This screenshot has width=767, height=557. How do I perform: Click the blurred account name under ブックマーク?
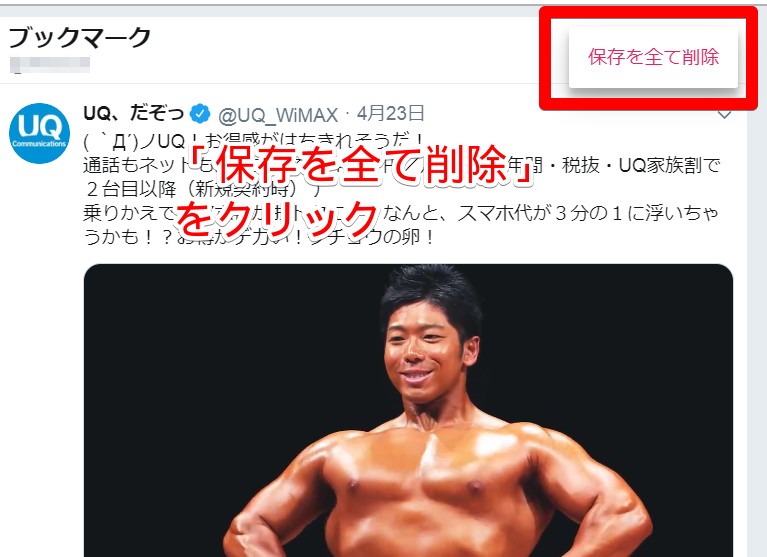pos(50,65)
